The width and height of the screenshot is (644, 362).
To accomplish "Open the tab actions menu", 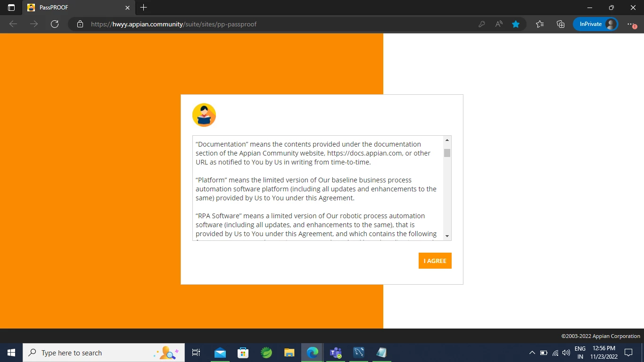I will (x=11, y=8).
